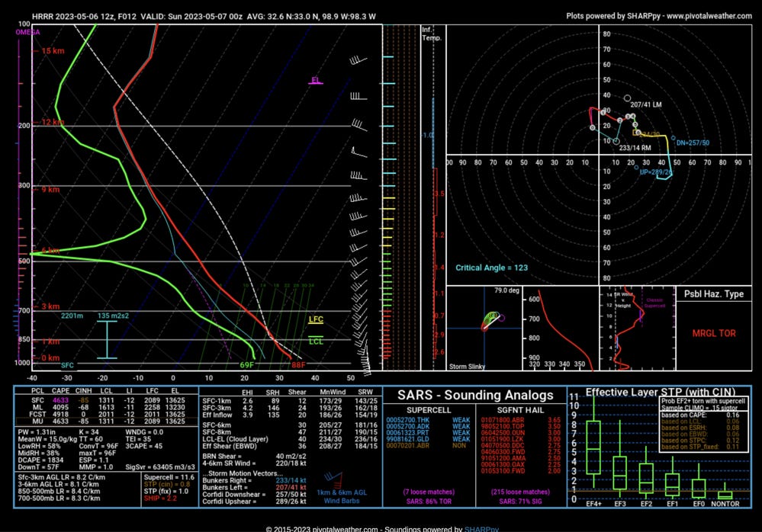
Task: Click 'Supercell = 11.6' composite value
Action: click(x=169, y=477)
